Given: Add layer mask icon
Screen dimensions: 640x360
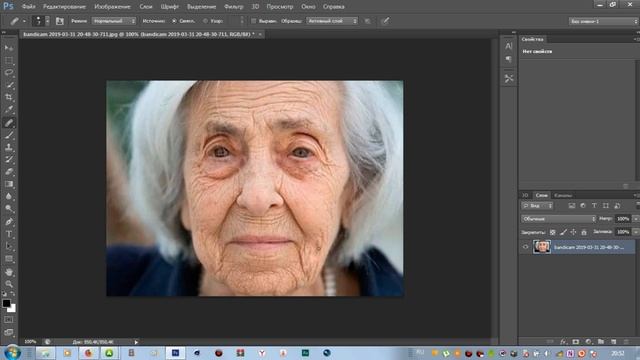Looking at the screenshot, I should [x=576, y=341].
